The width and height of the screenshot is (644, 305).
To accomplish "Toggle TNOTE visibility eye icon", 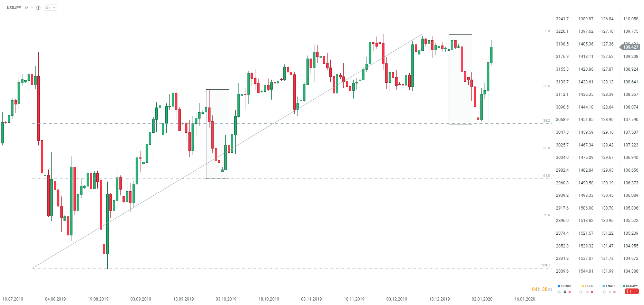I will 604,292.
